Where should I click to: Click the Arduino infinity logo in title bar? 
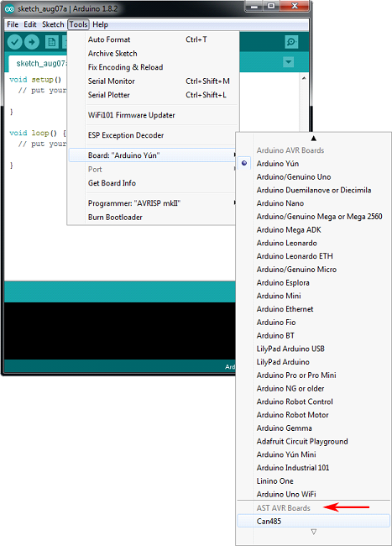click(10, 9)
